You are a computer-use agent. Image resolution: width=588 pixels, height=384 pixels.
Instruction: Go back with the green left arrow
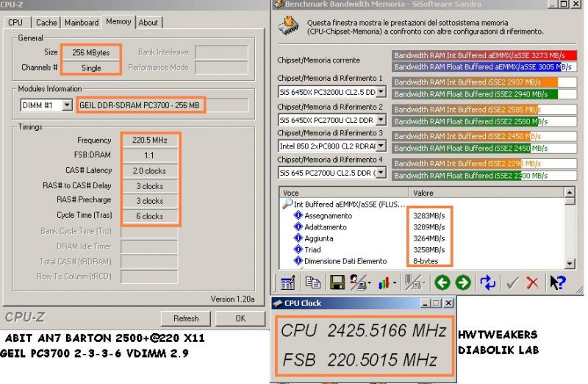442,282
